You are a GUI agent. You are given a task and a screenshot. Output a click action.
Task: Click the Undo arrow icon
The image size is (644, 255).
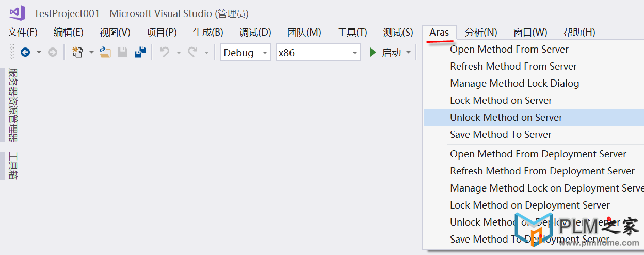pyautogui.click(x=164, y=52)
